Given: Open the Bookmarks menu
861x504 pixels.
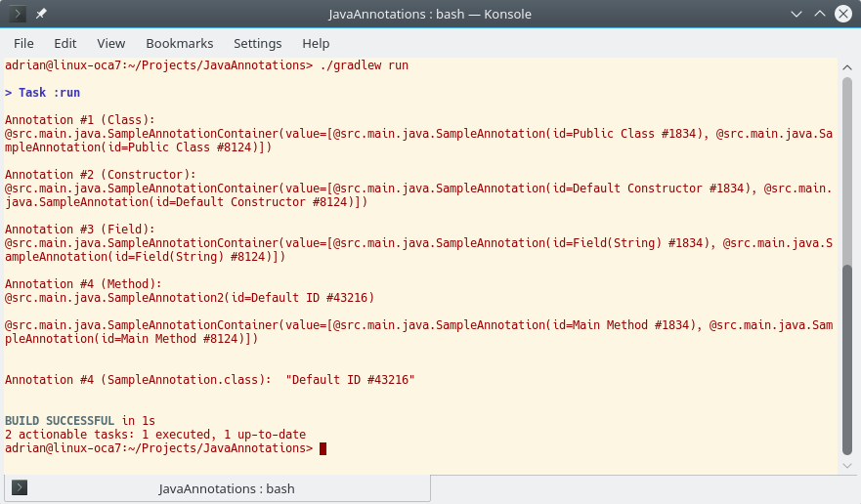Looking at the screenshot, I should 180,43.
